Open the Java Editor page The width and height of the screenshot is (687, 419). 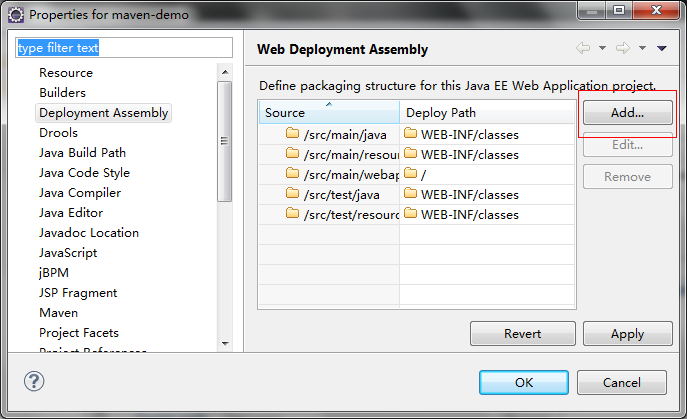point(71,213)
